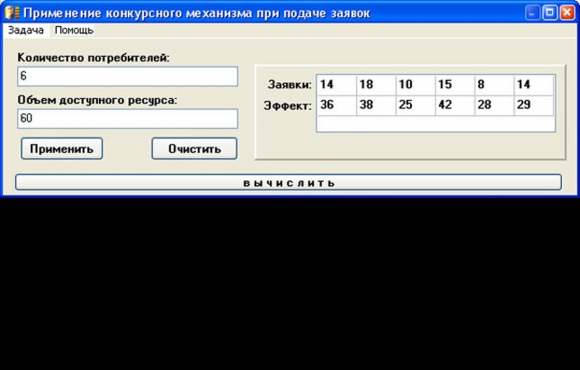The height and width of the screenshot is (370, 580).
Task: Select the Заявки cell containing 8
Action: click(x=495, y=85)
